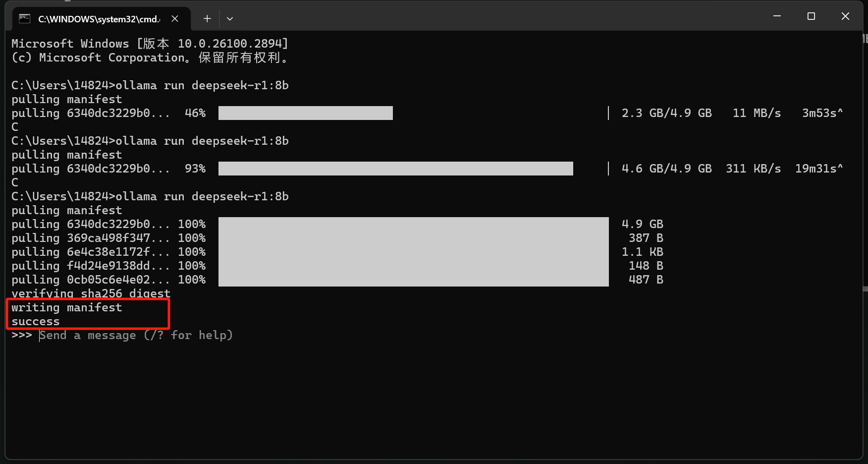Click the 'Send a message' prompt input

point(136,336)
